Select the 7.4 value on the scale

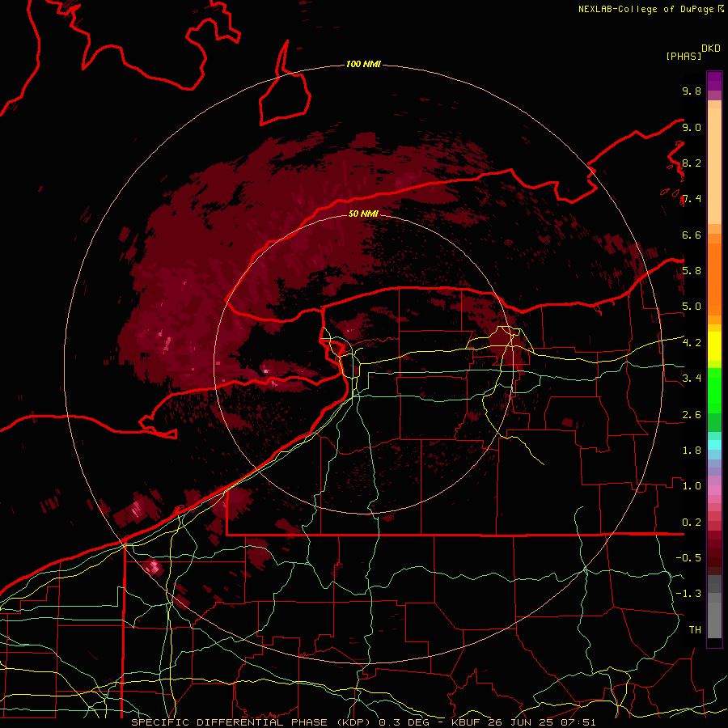pos(692,199)
